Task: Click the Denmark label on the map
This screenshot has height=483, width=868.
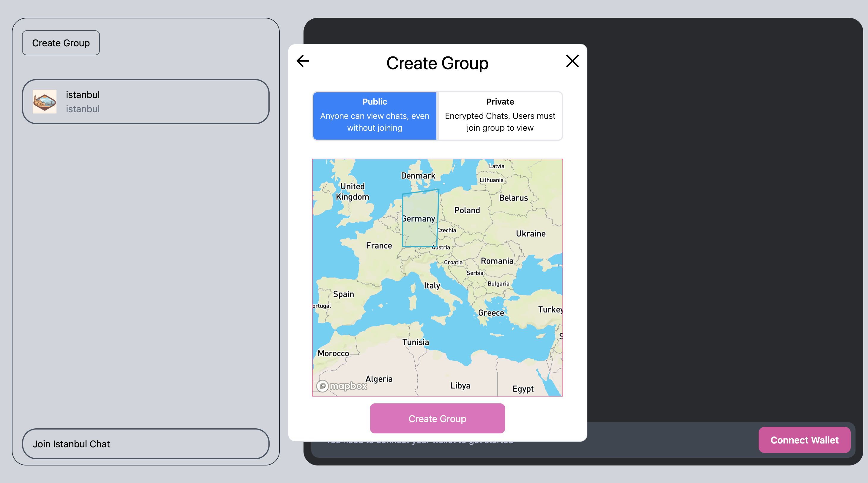Action: [418, 176]
